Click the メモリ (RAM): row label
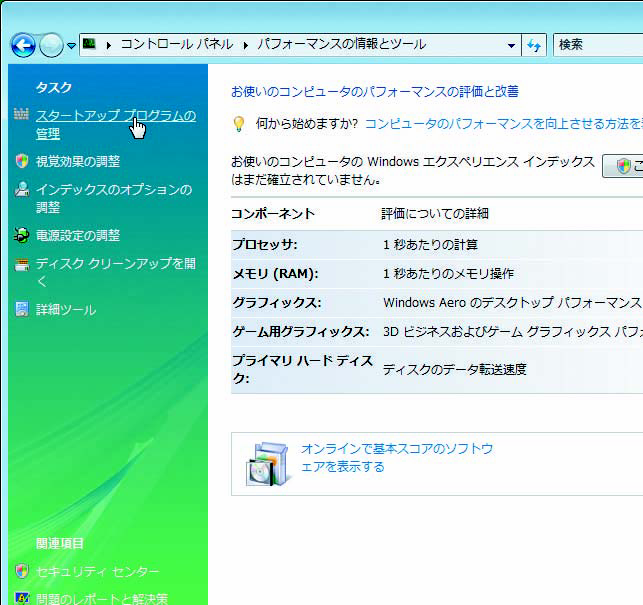The width and height of the screenshot is (643, 605). pos(275,274)
